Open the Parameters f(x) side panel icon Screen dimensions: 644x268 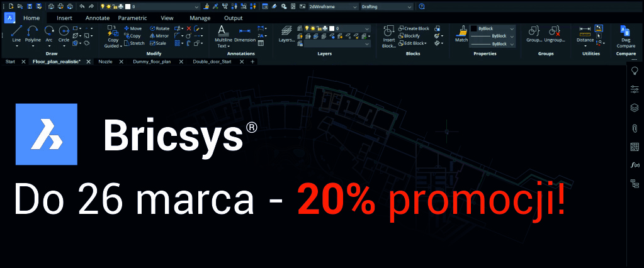635,165
